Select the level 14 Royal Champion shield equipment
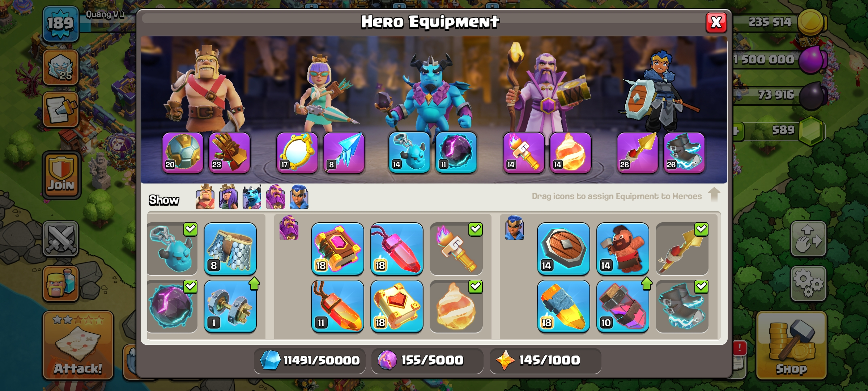 point(563,249)
